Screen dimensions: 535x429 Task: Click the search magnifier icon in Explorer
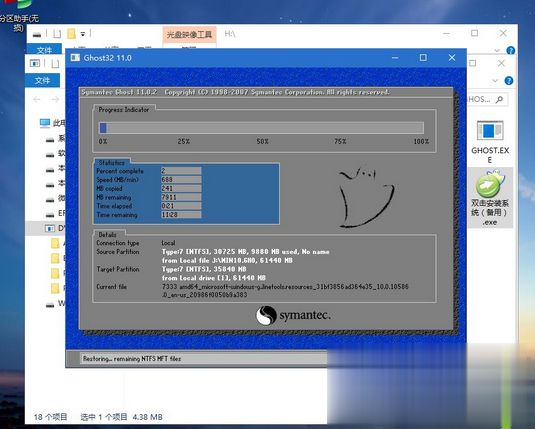[x=500, y=99]
